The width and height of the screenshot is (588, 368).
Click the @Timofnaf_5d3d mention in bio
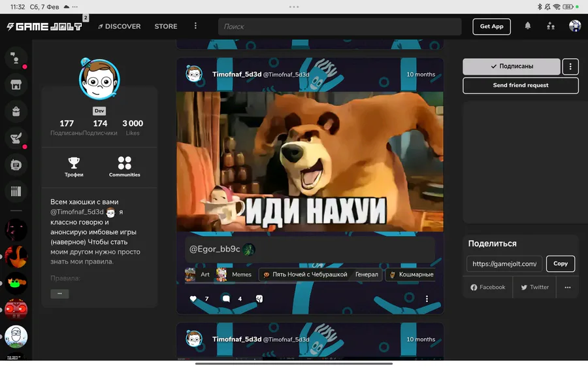point(77,212)
